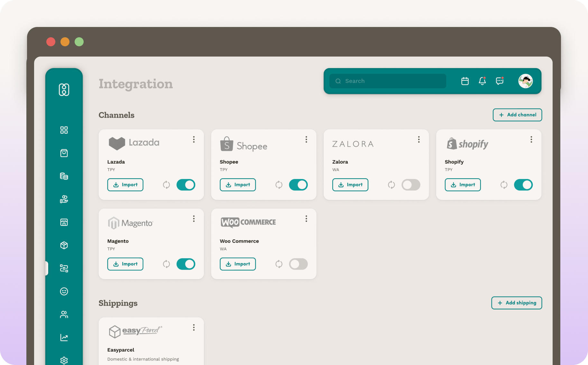Select the shopping bag orders icon
Viewport: 588px width, 365px height.
(64, 153)
